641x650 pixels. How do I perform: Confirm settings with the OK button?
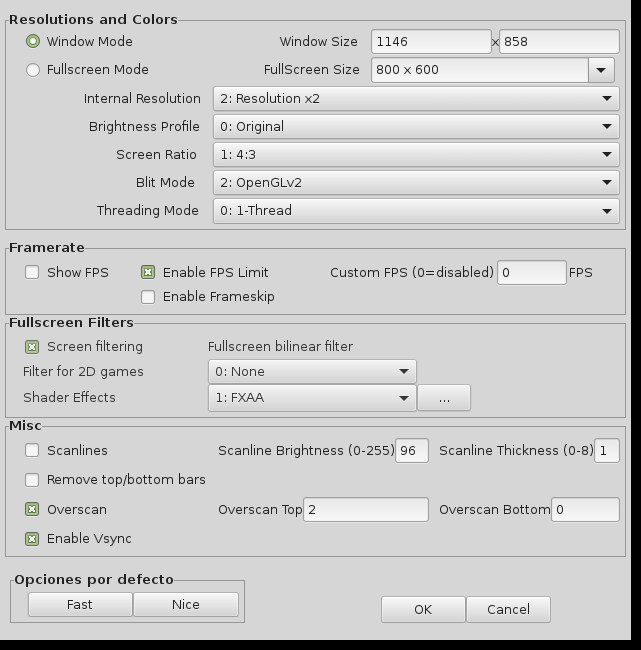pyautogui.click(x=423, y=609)
